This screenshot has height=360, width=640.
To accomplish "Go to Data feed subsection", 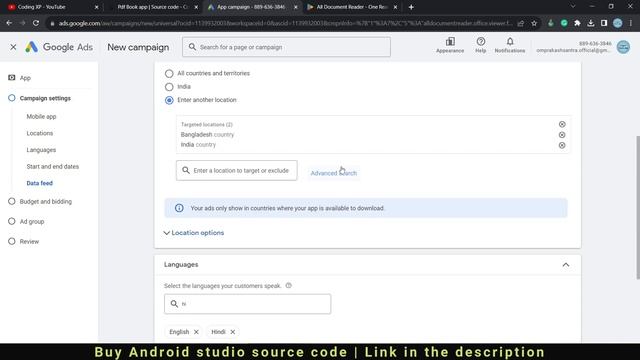I will point(40,183).
